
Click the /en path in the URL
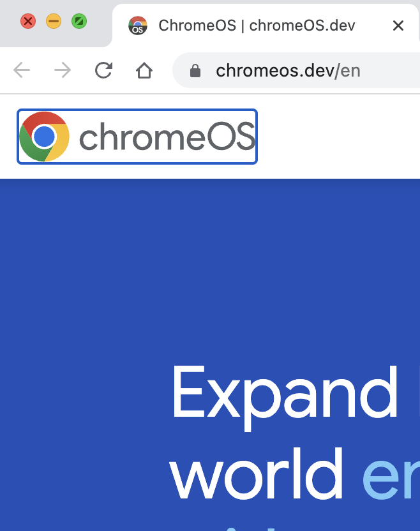pos(349,70)
